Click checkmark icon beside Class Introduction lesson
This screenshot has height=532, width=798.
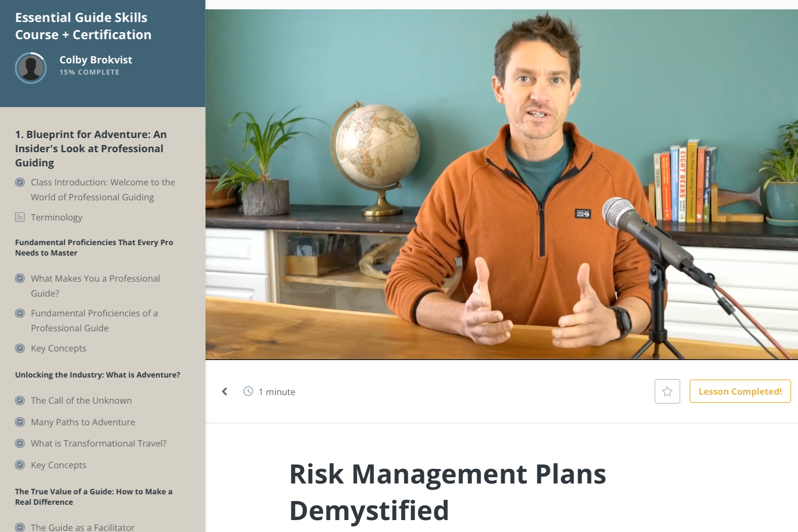20,182
